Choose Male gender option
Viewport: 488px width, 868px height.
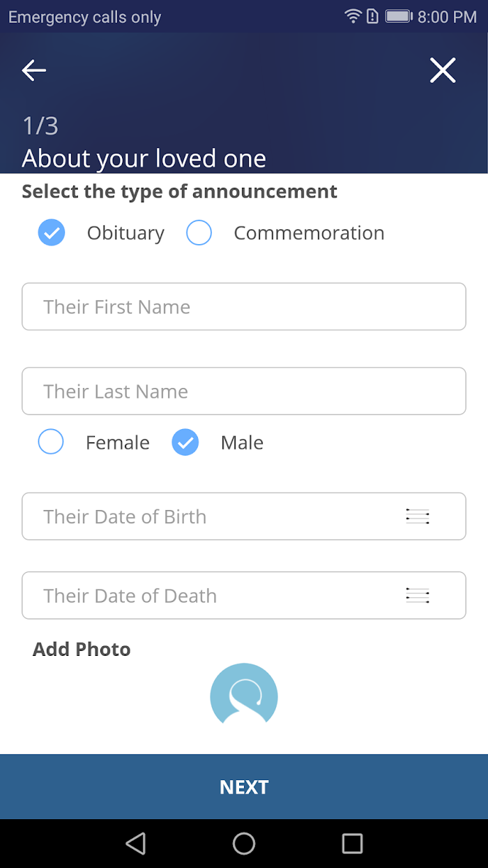click(x=185, y=442)
